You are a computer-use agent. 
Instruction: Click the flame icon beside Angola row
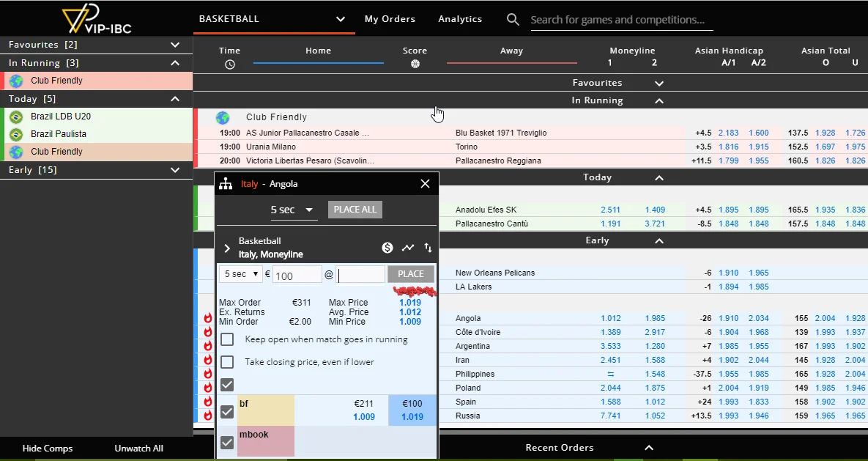tap(208, 319)
